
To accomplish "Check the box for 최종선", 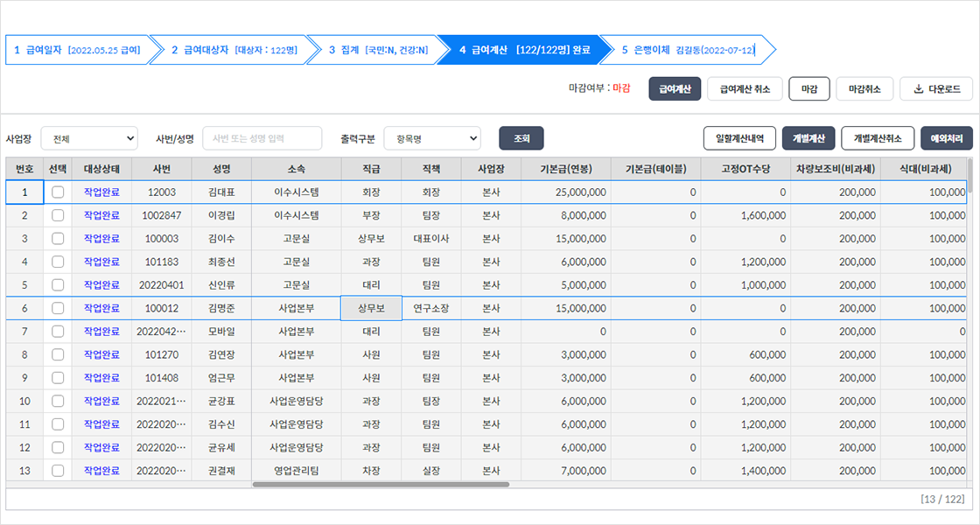I will pyautogui.click(x=58, y=262).
